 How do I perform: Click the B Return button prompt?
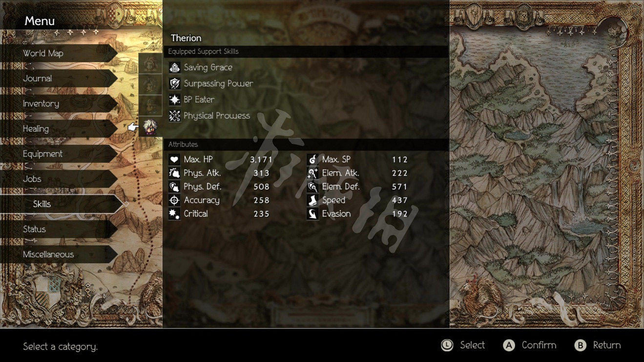click(598, 345)
